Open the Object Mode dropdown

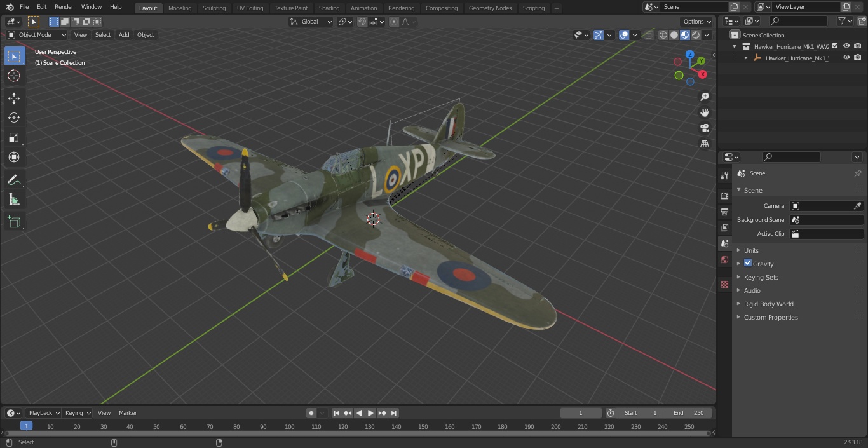point(37,35)
